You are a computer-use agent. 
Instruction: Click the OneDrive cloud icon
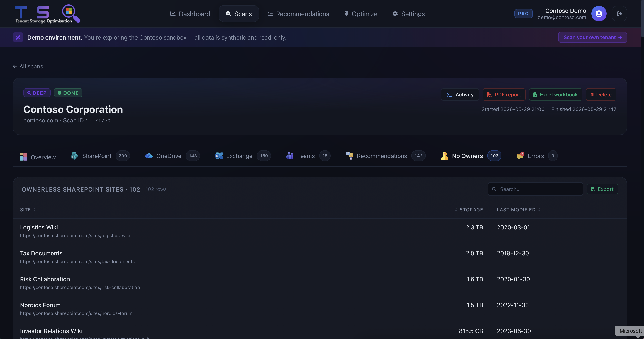[x=149, y=156]
